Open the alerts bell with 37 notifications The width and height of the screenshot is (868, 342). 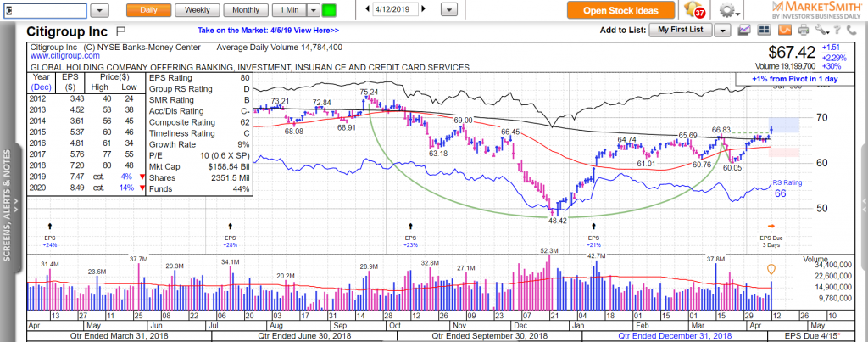click(x=692, y=10)
